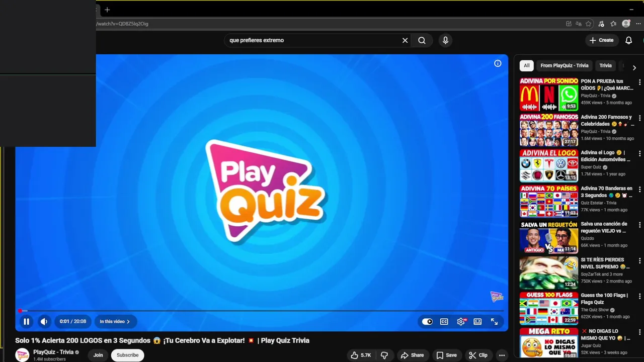
Task: Open options menu for SI TE RÍES PIERDES
Action: click(x=639, y=261)
